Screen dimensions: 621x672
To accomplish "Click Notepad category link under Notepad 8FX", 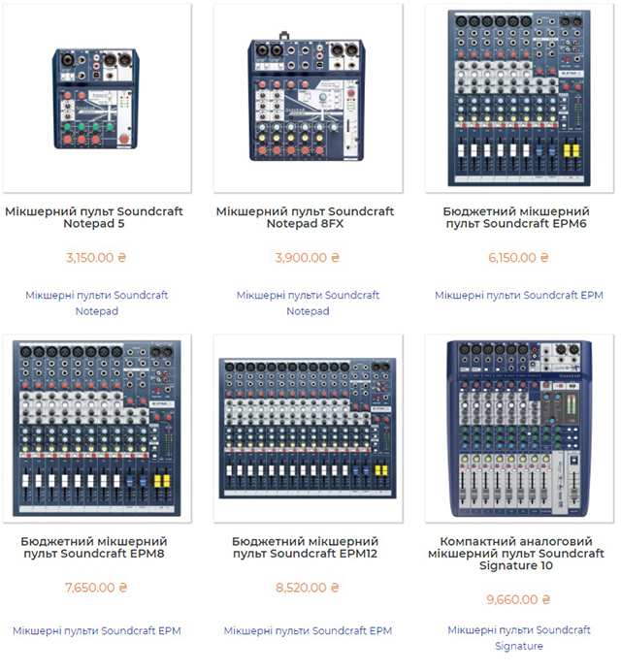I will pyautogui.click(x=307, y=303).
